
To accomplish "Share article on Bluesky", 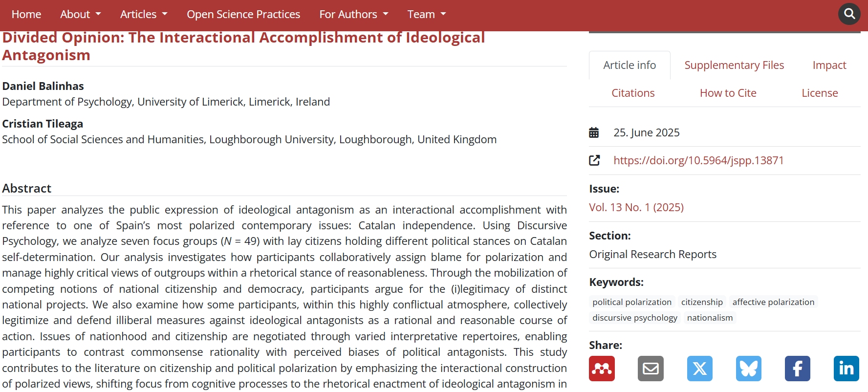I will (748, 369).
